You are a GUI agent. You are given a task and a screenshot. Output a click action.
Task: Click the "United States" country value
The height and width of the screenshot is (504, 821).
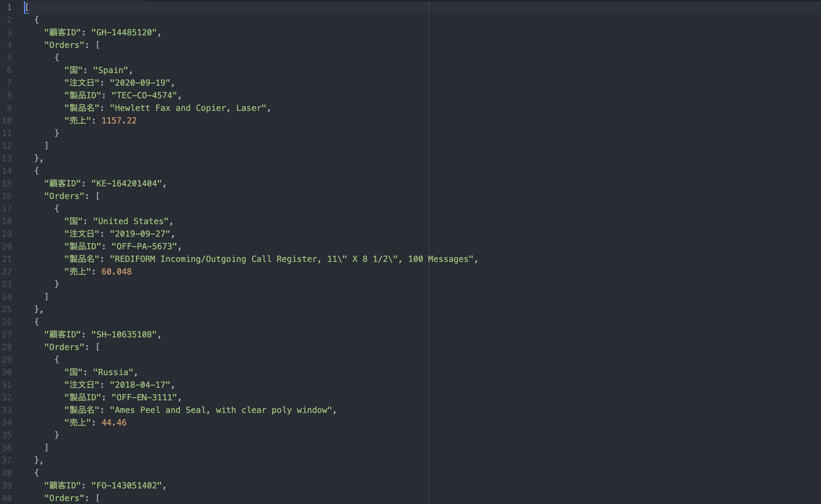pos(131,221)
